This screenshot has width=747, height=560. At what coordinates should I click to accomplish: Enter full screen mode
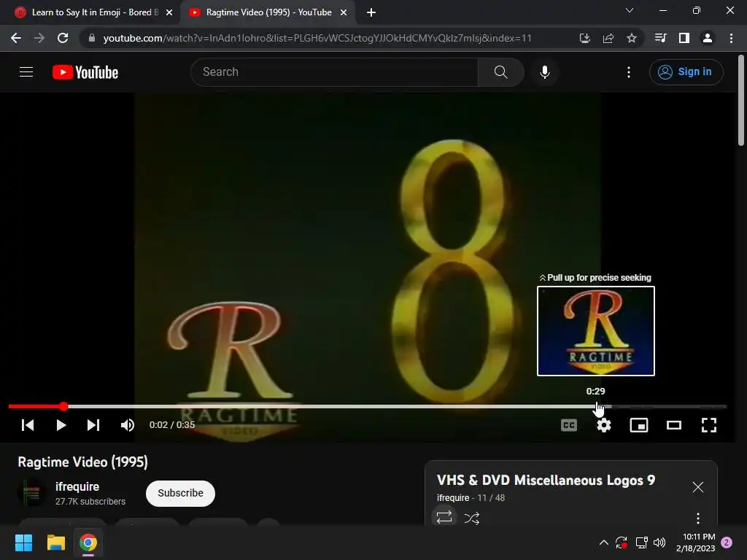tap(709, 425)
